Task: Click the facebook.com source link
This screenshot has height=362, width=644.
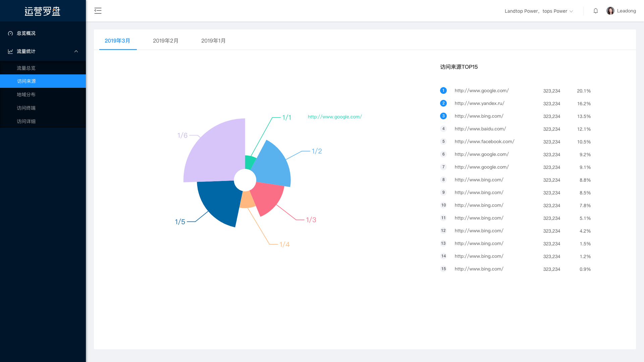Action: point(484,141)
